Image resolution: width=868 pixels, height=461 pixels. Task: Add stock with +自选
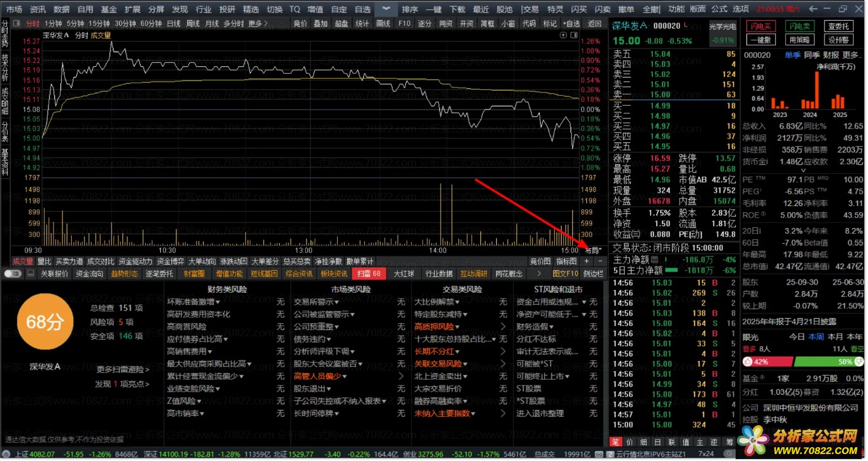[x=572, y=23]
